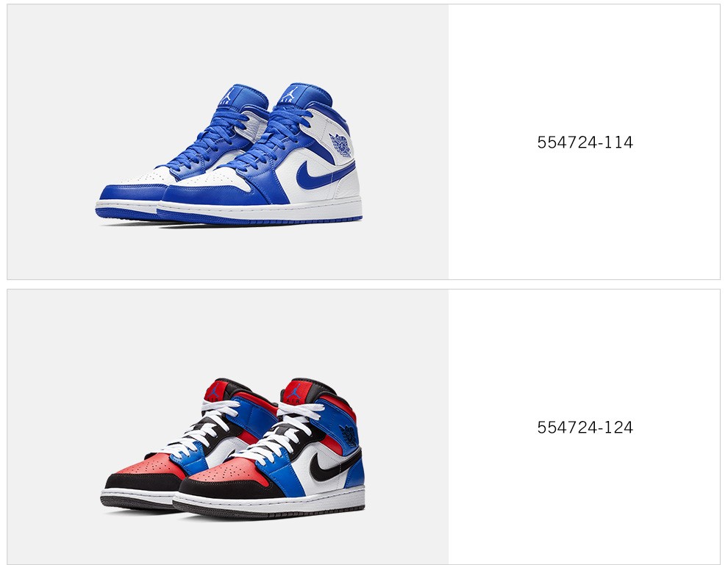This screenshot has height=565, width=728.
Task: Select product code 554724-124
Action: 585,427
